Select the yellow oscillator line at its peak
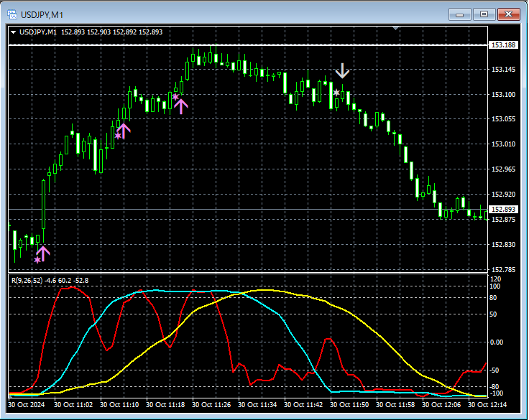Image resolution: width=529 pixels, height=420 pixels. (266, 290)
